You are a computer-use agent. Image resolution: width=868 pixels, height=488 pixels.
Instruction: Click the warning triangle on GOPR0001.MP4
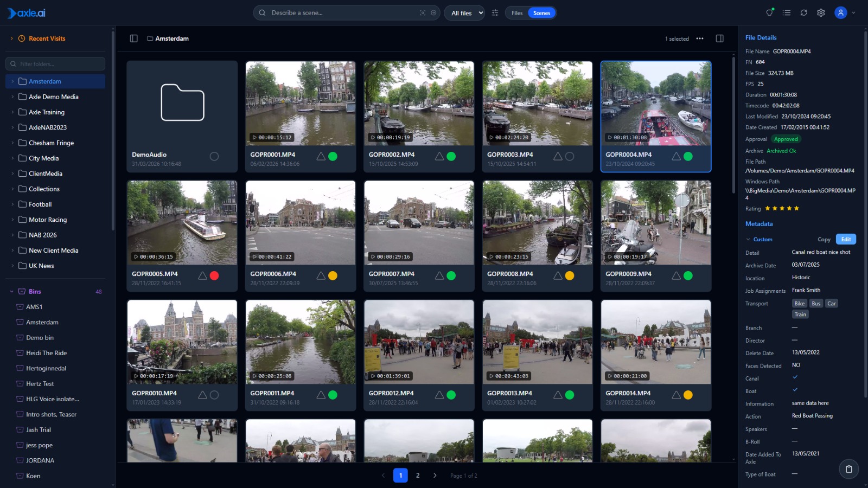point(321,156)
